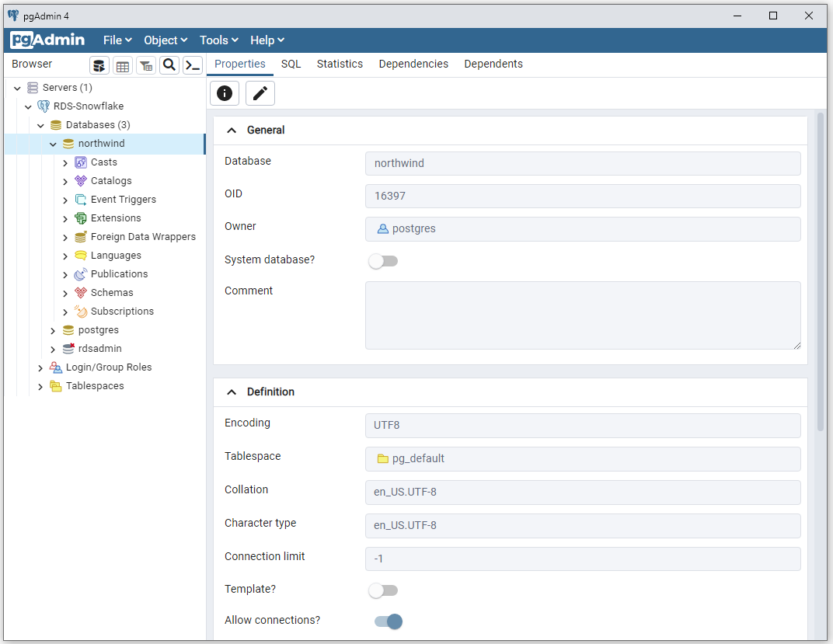Toggle the Template? switch
The image size is (833, 644).
[384, 590]
